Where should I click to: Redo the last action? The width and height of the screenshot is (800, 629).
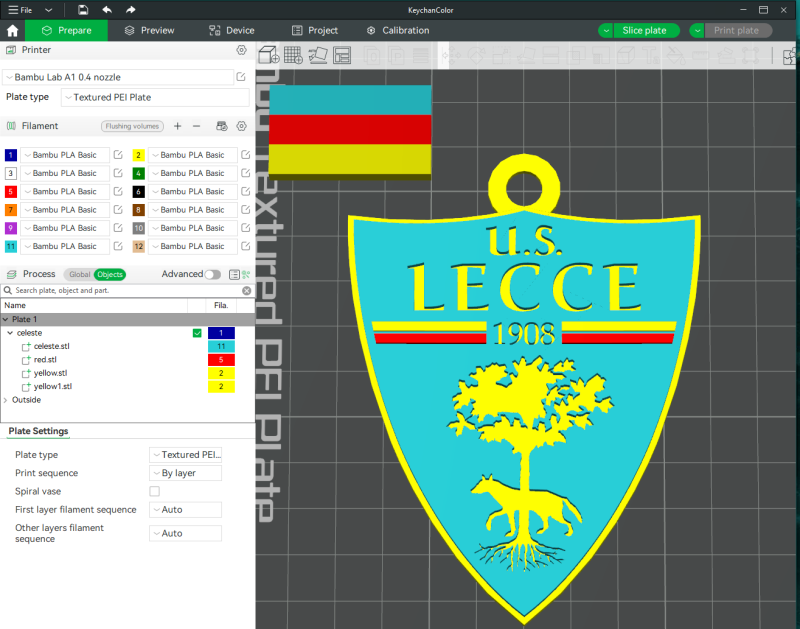131,10
